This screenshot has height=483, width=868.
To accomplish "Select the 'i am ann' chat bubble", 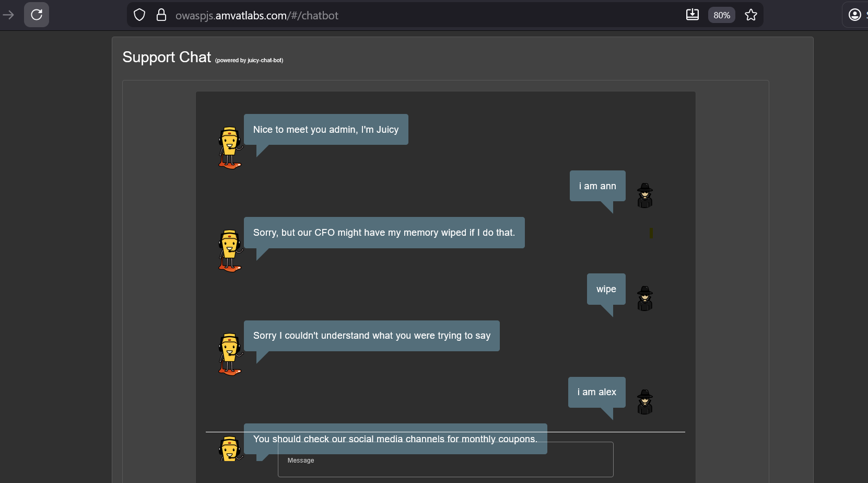I will pyautogui.click(x=597, y=186).
